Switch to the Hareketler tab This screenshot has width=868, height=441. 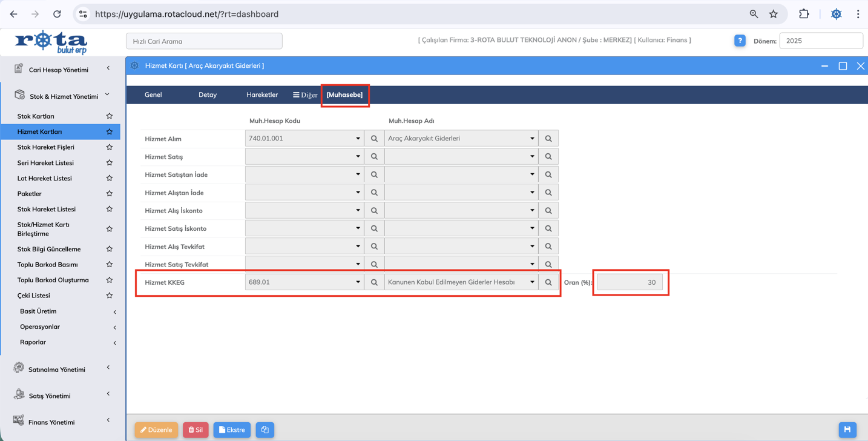(x=261, y=95)
